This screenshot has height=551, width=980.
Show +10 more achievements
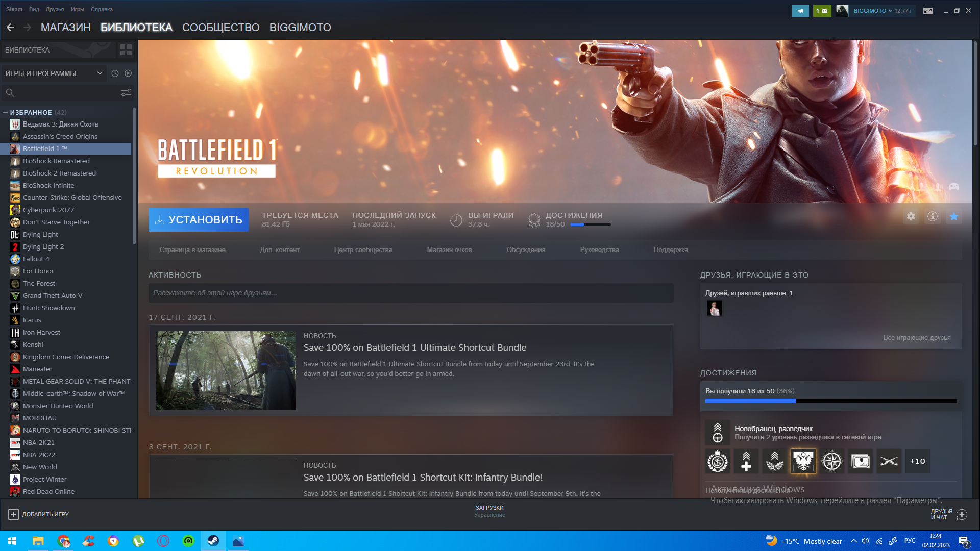tap(918, 461)
